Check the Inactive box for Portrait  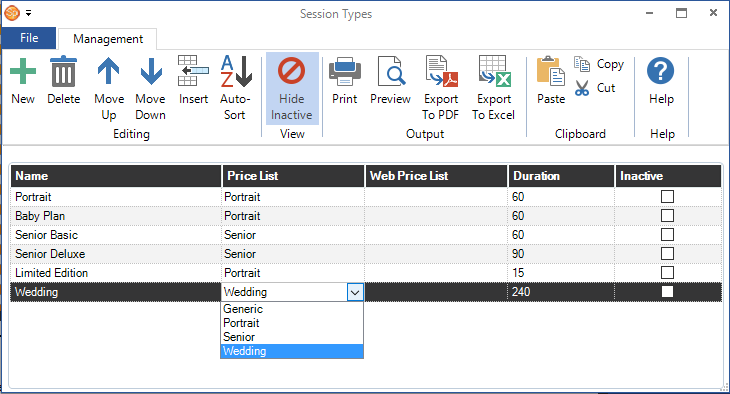667,197
